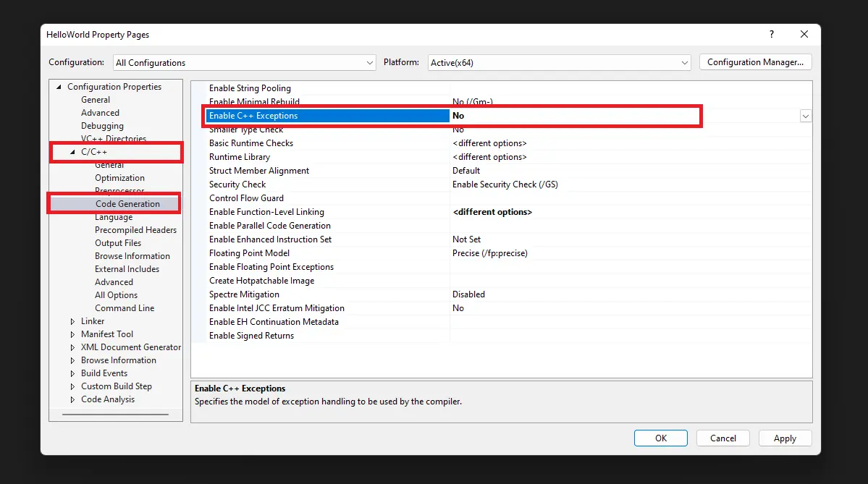Select the Debugging tree item
This screenshot has height=484, width=868.
click(x=102, y=126)
